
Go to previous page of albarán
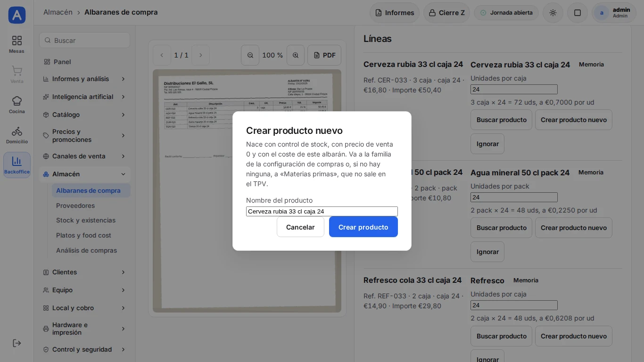tap(162, 55)
